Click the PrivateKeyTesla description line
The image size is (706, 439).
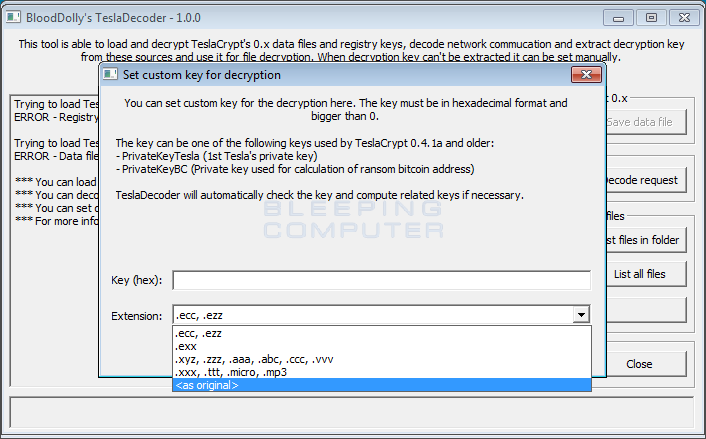click(217, 156)
